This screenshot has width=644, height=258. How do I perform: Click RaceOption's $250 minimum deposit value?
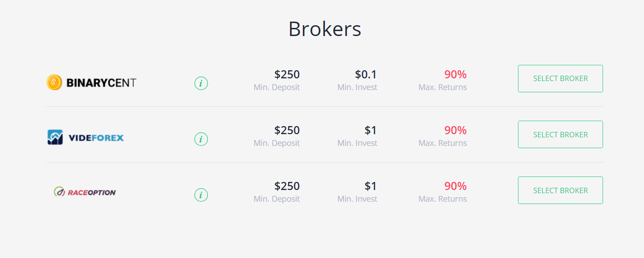[287, 186]
